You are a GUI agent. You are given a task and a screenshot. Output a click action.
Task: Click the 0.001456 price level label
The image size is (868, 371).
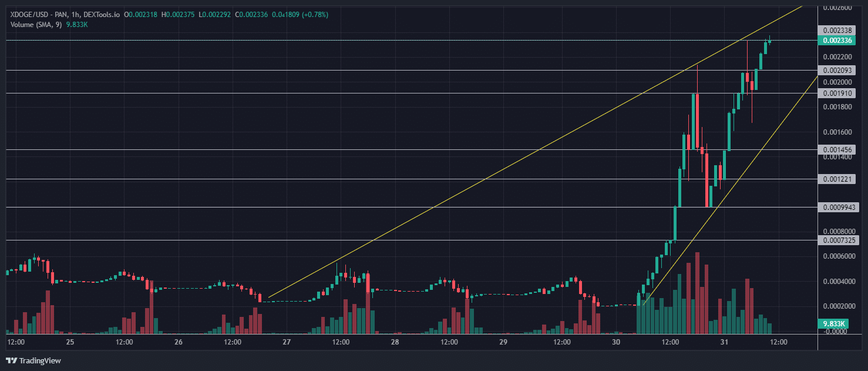(x=838, y=150)
